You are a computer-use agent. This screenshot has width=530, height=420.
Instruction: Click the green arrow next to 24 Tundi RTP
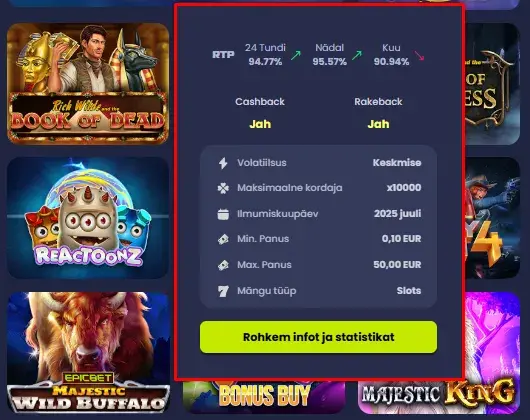coord(296,55)
